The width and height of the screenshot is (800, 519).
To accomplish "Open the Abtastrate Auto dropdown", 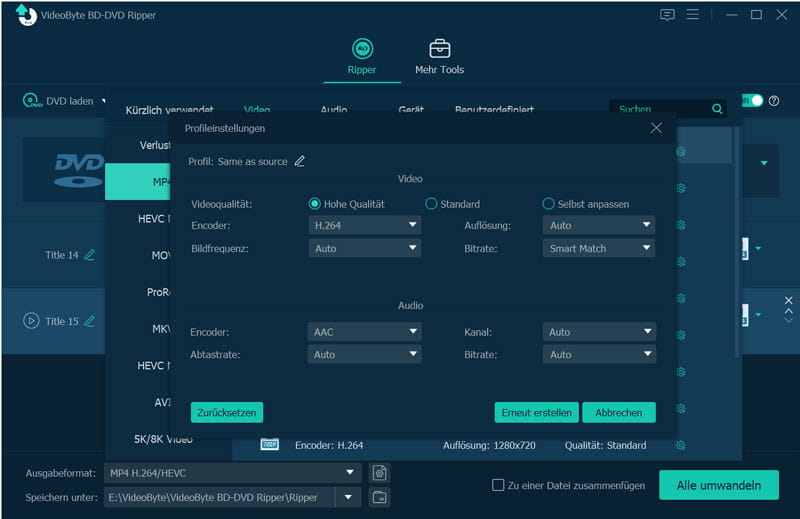I will click(x=365, y=354).
